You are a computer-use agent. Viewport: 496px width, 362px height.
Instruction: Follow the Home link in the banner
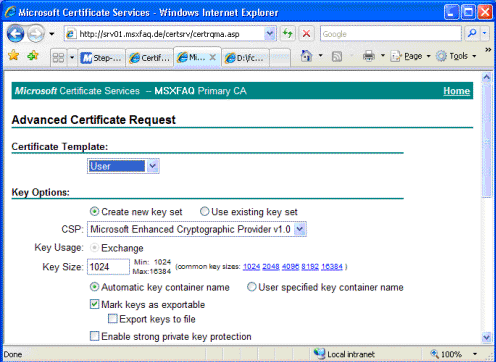tap(456, 91)
